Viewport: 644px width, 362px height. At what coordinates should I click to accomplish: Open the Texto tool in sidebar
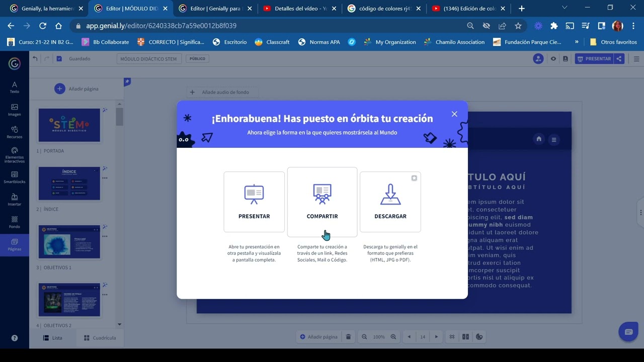pyautogui.click(x=15, y=87)
